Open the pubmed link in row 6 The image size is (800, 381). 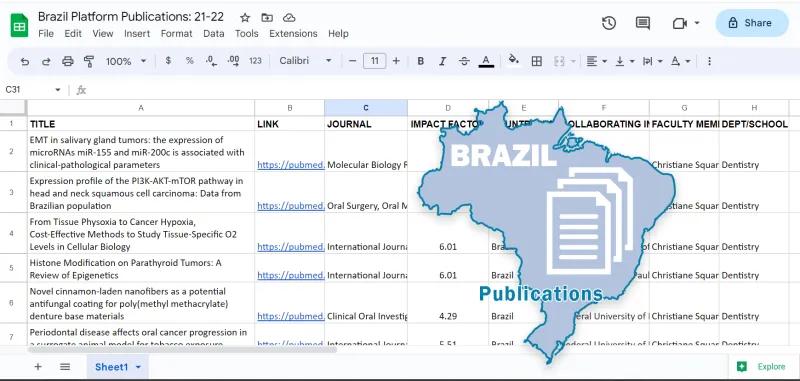click(291, 316)
